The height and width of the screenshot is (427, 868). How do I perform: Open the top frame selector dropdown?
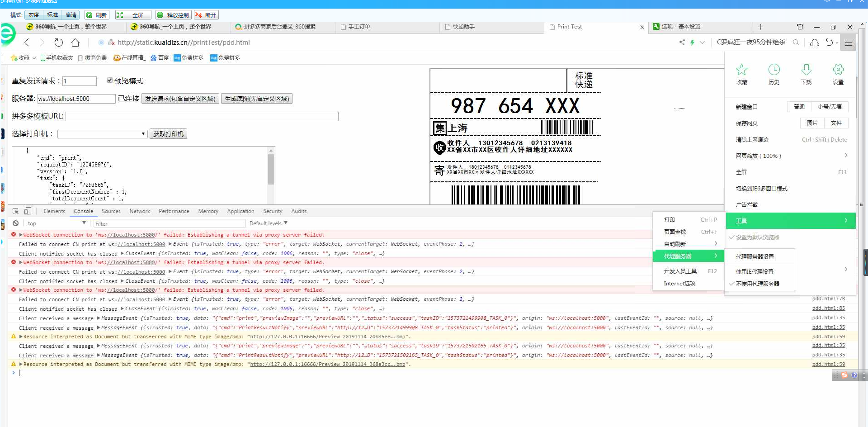57,223
